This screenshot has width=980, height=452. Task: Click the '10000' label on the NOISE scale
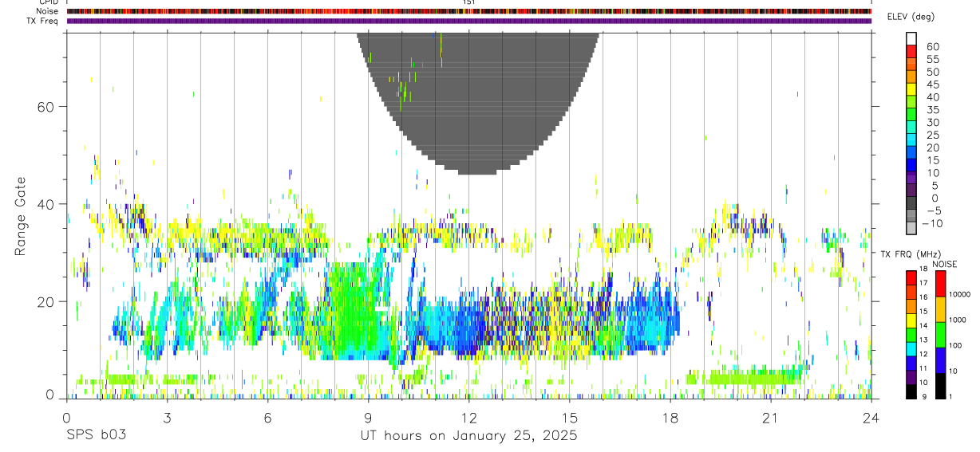pyautogui.click(x=960, y=294)
